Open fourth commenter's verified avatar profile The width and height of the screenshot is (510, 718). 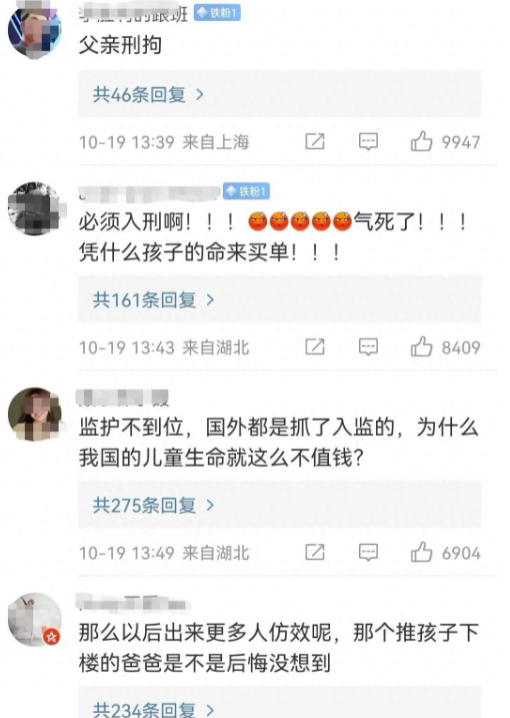35,619
